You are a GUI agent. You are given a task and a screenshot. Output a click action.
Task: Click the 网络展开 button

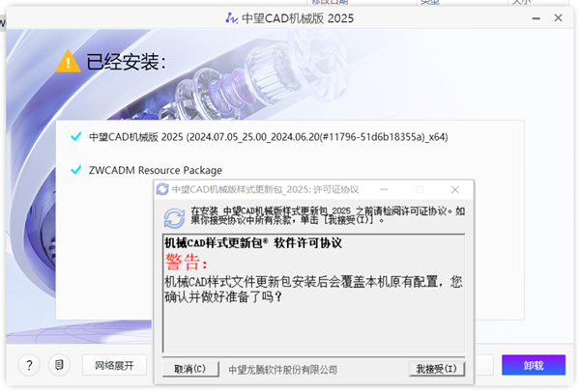pos(114,365)
